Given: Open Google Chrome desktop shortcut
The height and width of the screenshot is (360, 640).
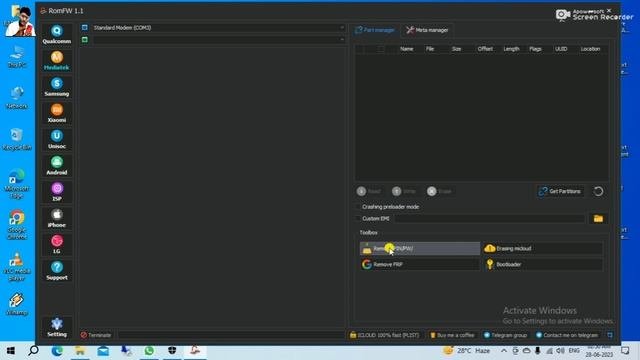Looking at the screenshot, I should click(17, 224).
